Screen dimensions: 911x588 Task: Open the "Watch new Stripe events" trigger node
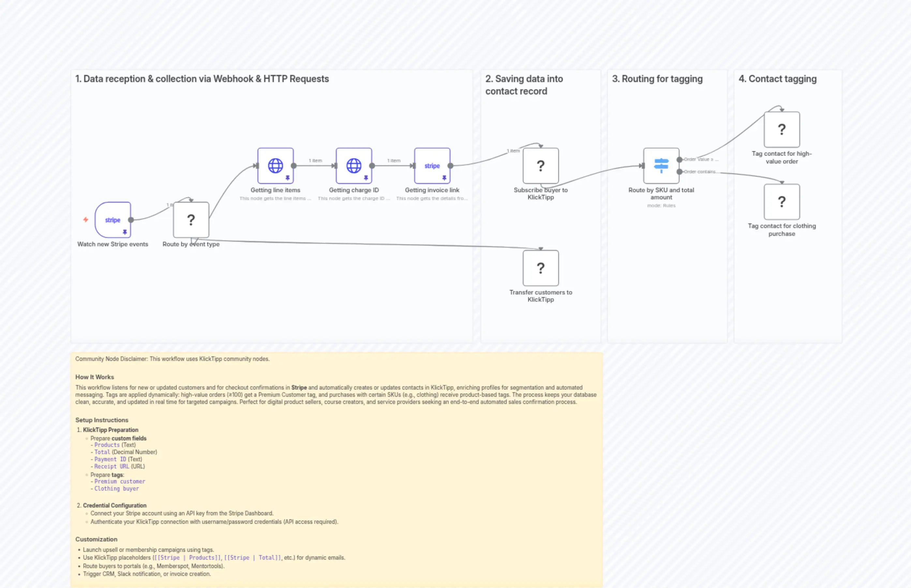(x=113, y=220)
